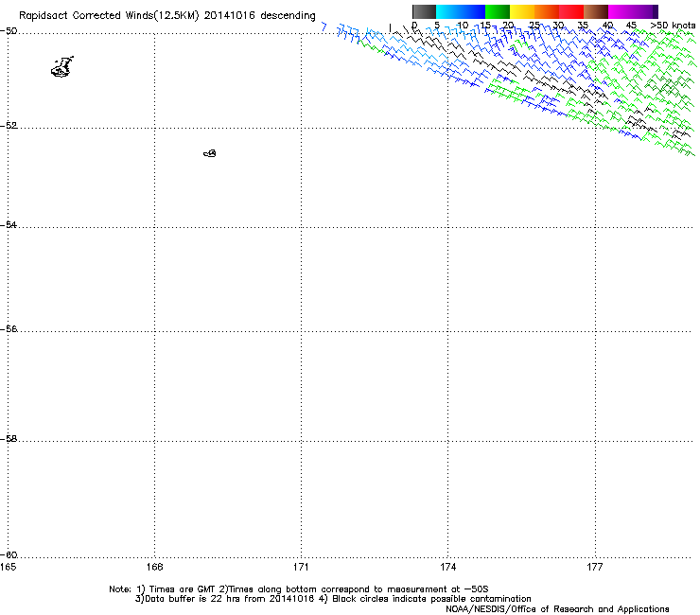Click the brown 35-40 knots legend swatch
700x615 pixels.
[x=596, y=11]
